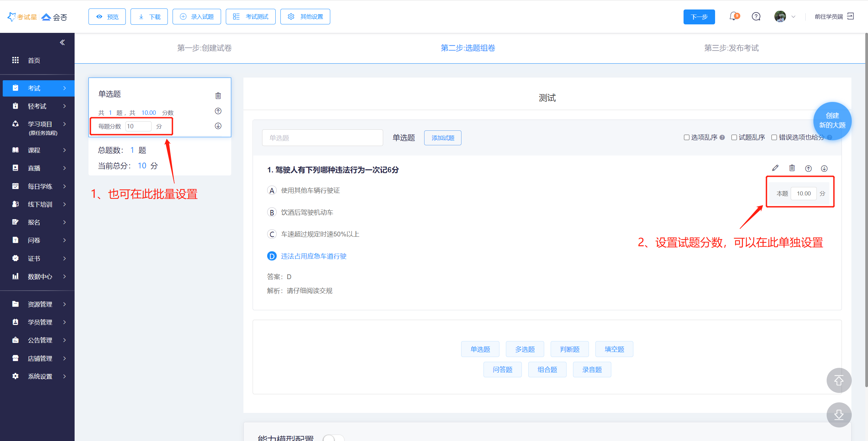Enable the 选项乱序 checkbox
This screenshot has width=868, height=441.
click(x=687, y=138)
